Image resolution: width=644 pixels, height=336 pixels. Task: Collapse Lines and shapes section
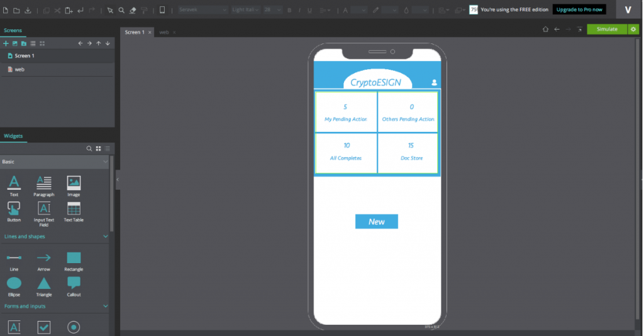click(x=106, y=236)
